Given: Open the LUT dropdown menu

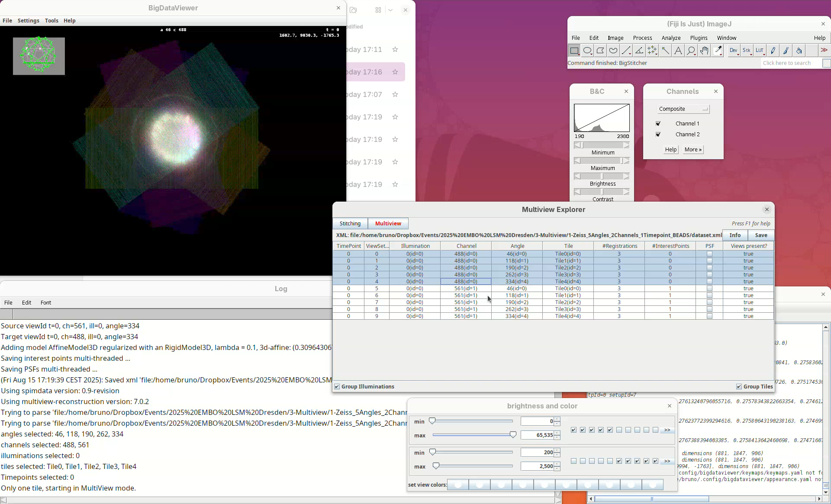Looking at the screenshot, I should pyautogui.click(x=760, y=51).
